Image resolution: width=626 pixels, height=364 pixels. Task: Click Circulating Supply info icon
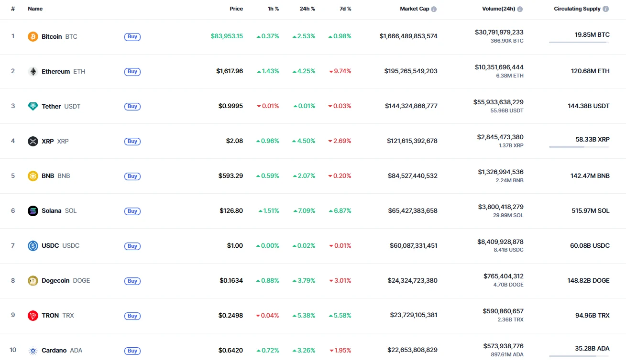coord(606,9)
